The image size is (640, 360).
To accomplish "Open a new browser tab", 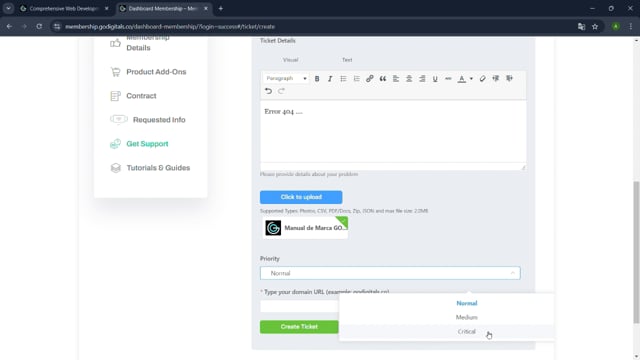I will [x=220, y=9].
